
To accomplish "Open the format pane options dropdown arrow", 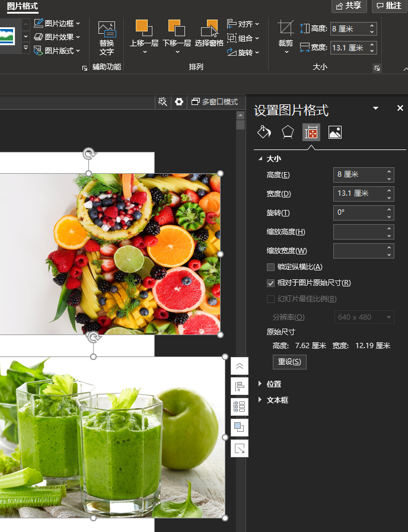I will pyautogui.click(x=376, y=108).
